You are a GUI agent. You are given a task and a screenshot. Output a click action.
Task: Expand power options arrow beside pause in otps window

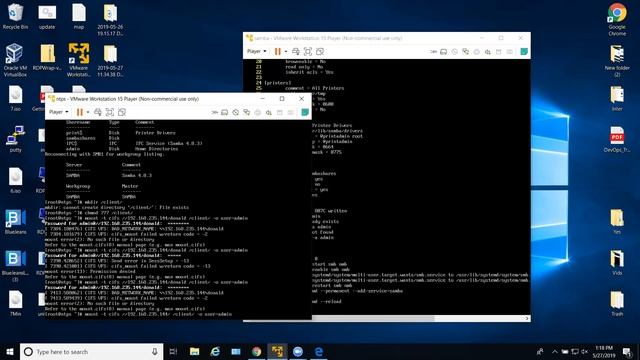(88, 112)
